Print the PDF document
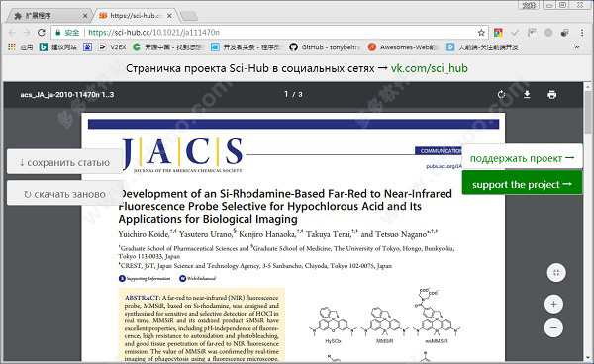 tap(552, 95)
